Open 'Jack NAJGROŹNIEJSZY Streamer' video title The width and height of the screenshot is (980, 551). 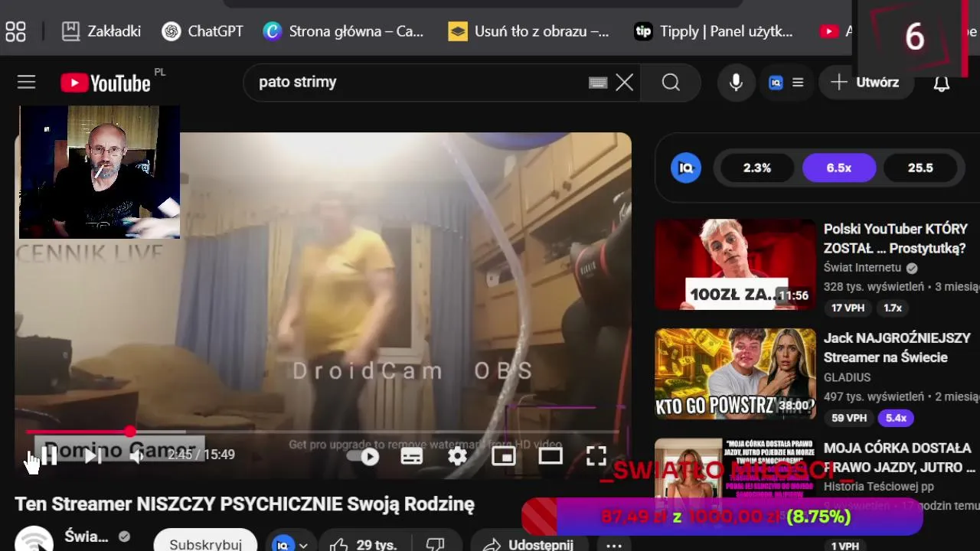pyautogui.click(x=897, y=348)
